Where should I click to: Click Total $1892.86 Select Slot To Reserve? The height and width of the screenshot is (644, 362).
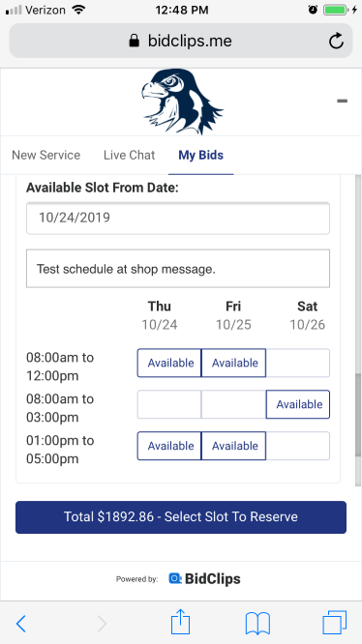click(181, 517)
